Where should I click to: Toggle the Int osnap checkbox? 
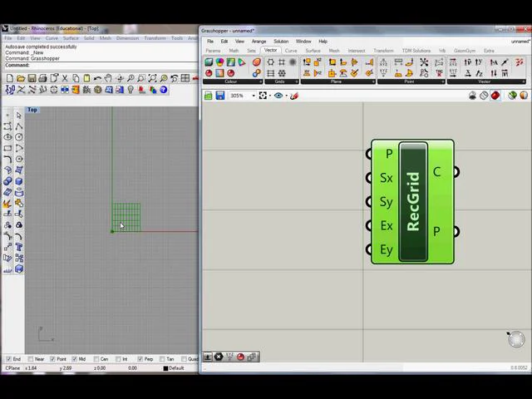(118, 359)
